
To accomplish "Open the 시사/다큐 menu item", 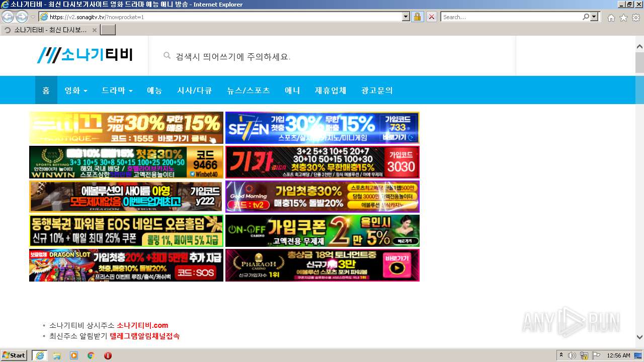I will (194, 90).
